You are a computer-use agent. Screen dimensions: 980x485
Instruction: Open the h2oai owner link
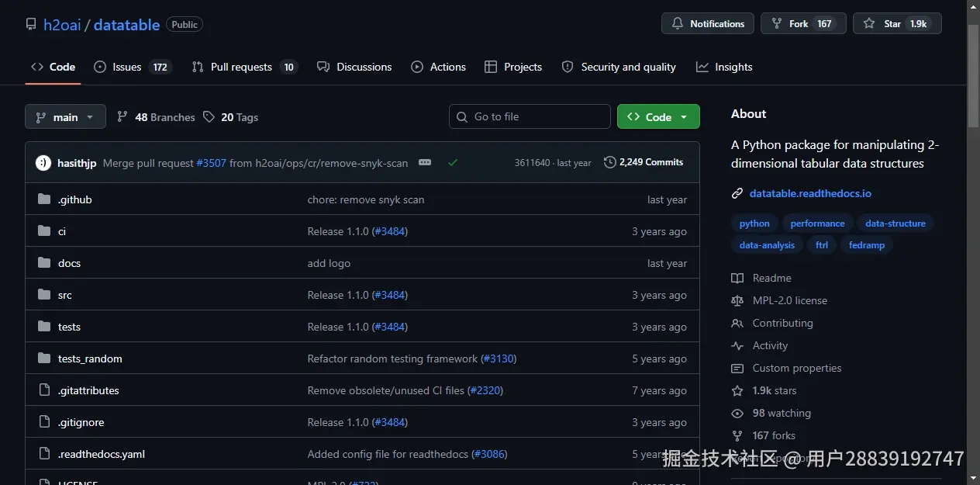62,25
